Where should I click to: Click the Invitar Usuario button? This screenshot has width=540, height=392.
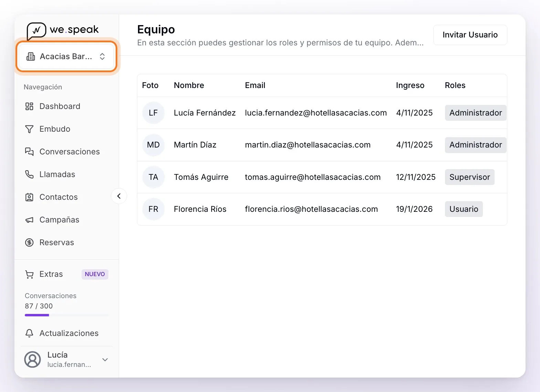coord(470,35)
